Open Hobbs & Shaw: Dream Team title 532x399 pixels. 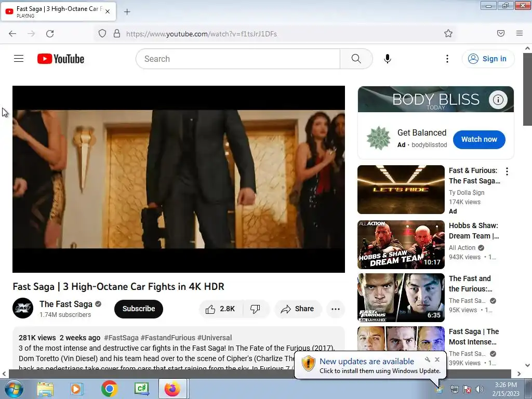pos(474,231)
